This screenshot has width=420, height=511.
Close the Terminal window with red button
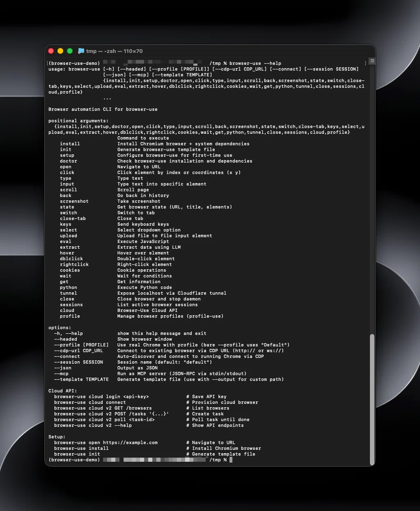(x=51, y=51)
